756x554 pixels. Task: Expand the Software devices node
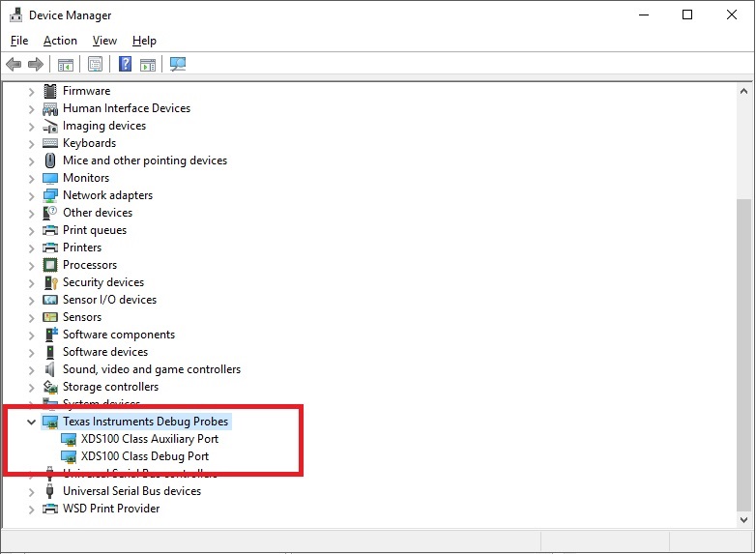pyautogui.click(x=31, y=353)
